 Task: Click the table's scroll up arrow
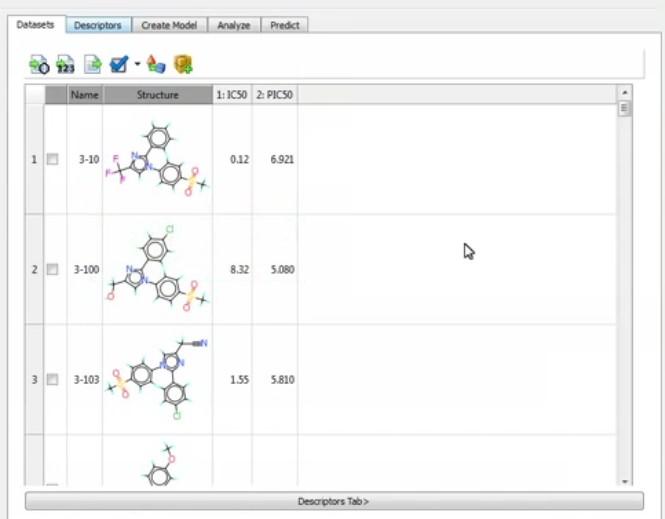tap(624, 92)
